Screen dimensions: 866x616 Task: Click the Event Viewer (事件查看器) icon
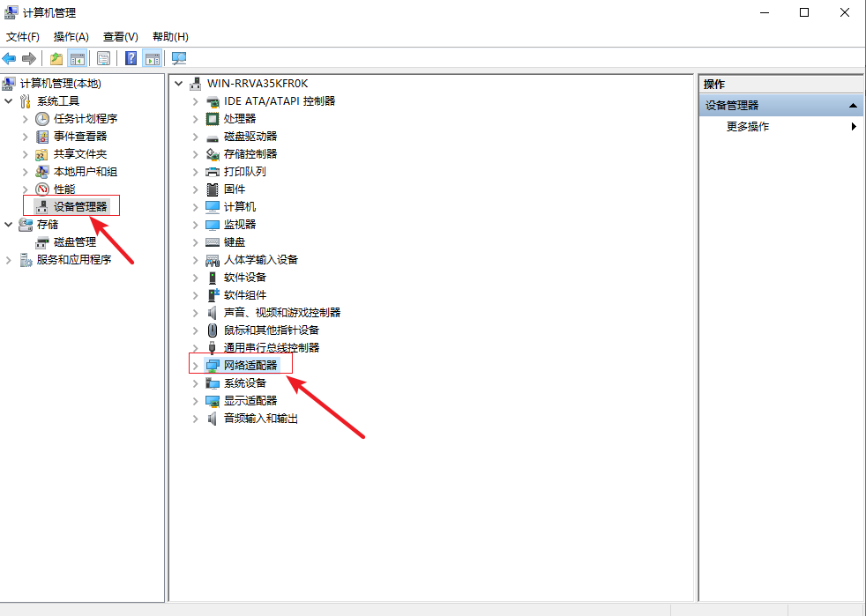(x=42, y=136)
